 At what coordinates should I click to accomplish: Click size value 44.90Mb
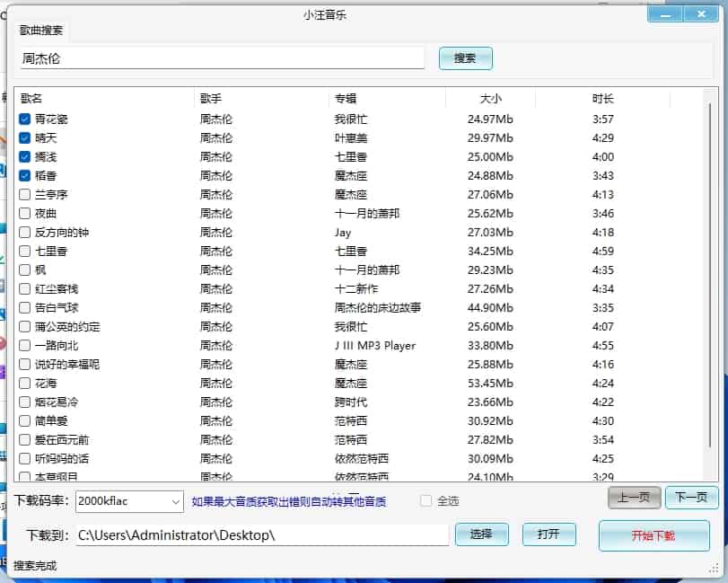490,307
